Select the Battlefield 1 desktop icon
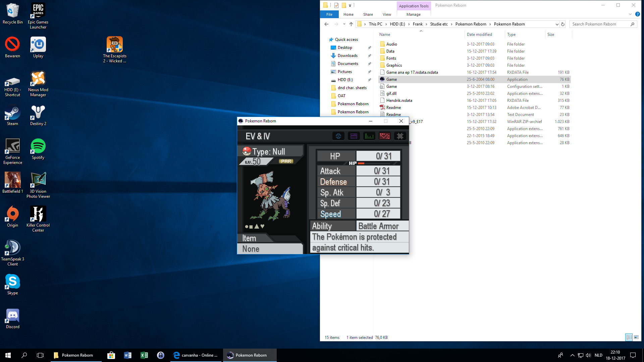This screenshot has width=644, height=362. tap(13, 183)
